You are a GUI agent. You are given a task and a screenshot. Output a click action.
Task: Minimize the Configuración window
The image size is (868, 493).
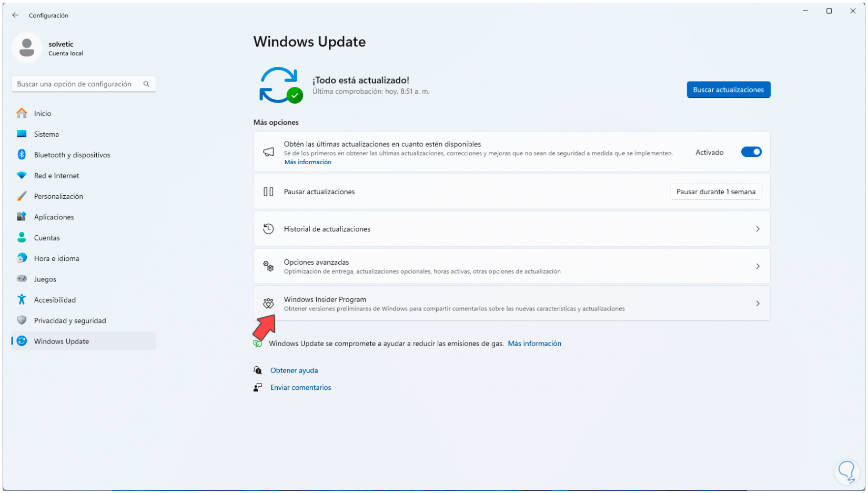(x=805, y=11)
